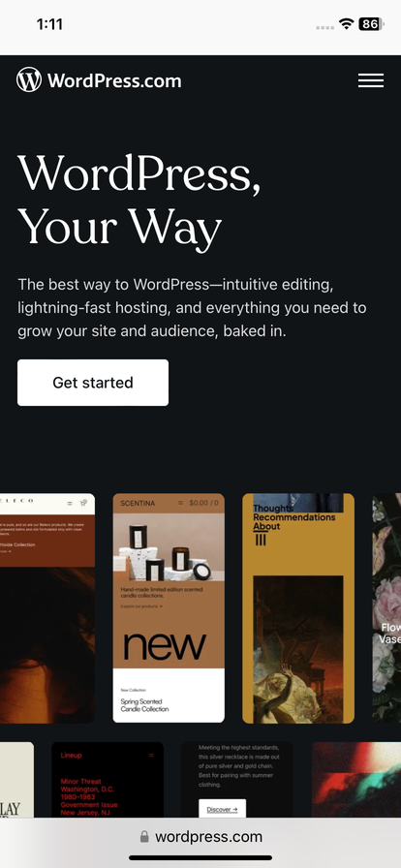Click the Discover arrow button
The image size is (401, 868).
(x=222, y=809)
